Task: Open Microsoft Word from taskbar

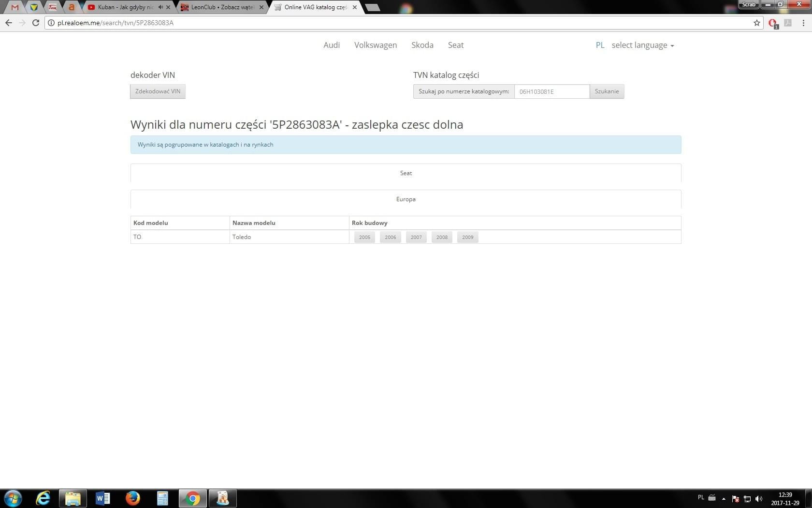Action: (103, 498)
